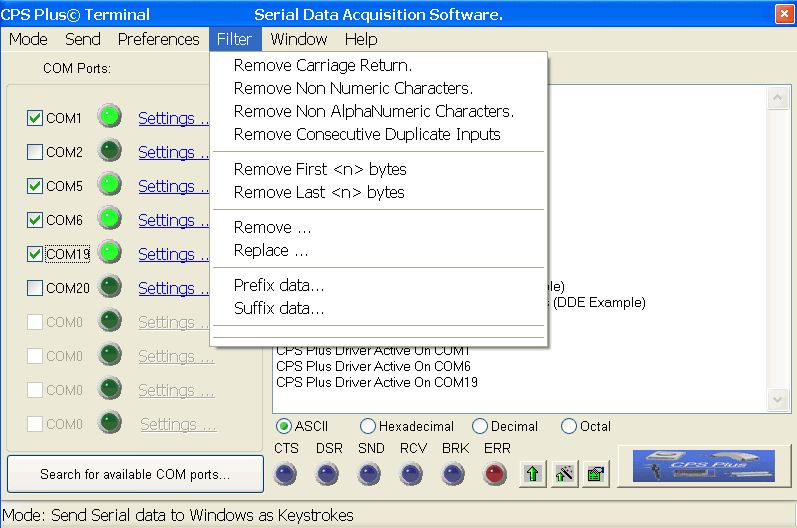Viewport: 797px width, 528px height.
Task: Click the DSR indicator light
Action: click(328, 474)
